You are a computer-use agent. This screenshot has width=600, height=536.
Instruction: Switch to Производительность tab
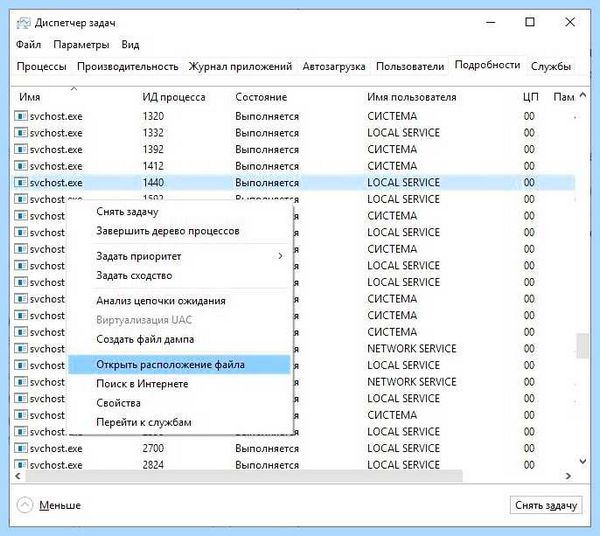click(x=127, y=67)
